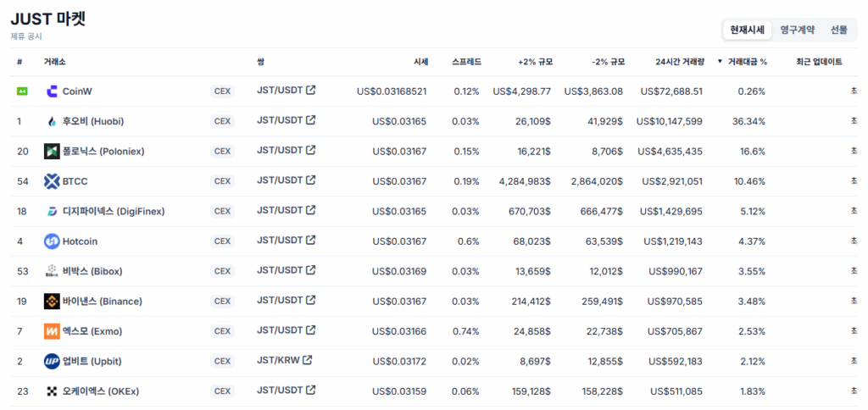Click the Huobi flame logo icon
Viewport: 868px width, 410px height.
pos(52,121)
